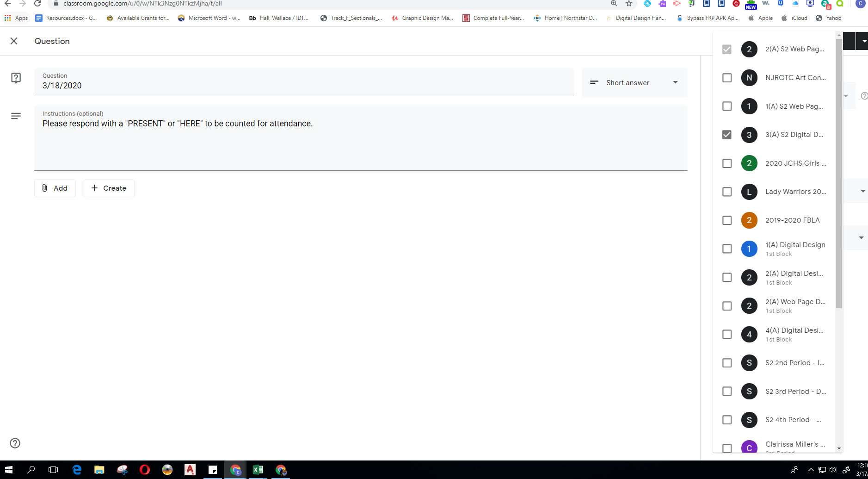Image resolution: width=868 pixels, height=479 pixels.
Task: Click the scroll down arrow of class list
Action: [839, 448]
